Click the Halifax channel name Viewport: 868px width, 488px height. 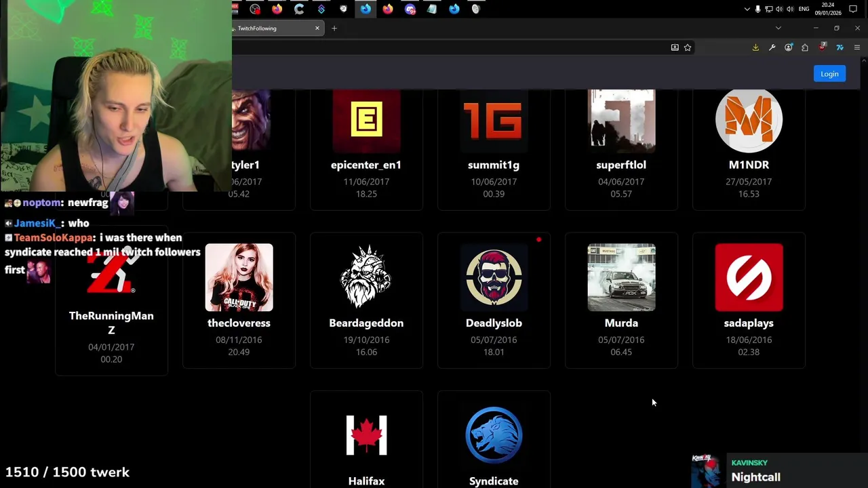click(x=366, y=481)
